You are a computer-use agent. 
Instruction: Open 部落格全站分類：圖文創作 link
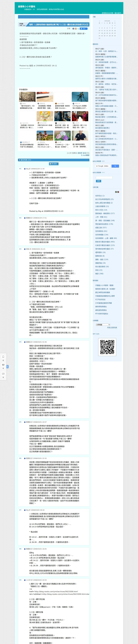click(111, 13)
